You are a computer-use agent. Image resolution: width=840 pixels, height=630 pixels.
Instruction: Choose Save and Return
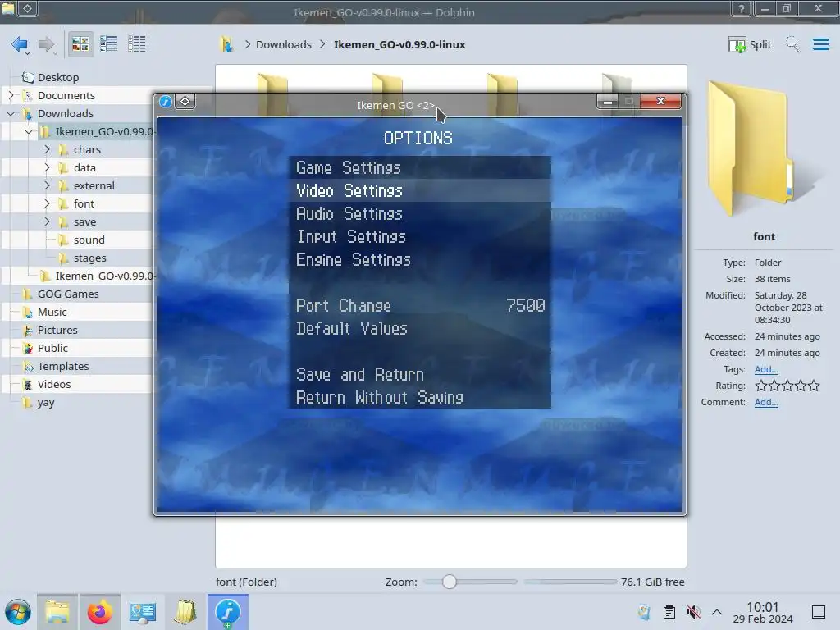click(x=419, y=374)
